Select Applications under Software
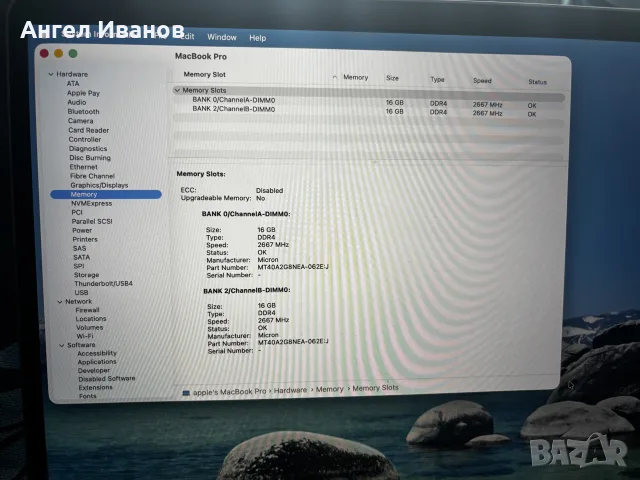Viewport: 640px width, 480px height. click(x=97, y=362)
